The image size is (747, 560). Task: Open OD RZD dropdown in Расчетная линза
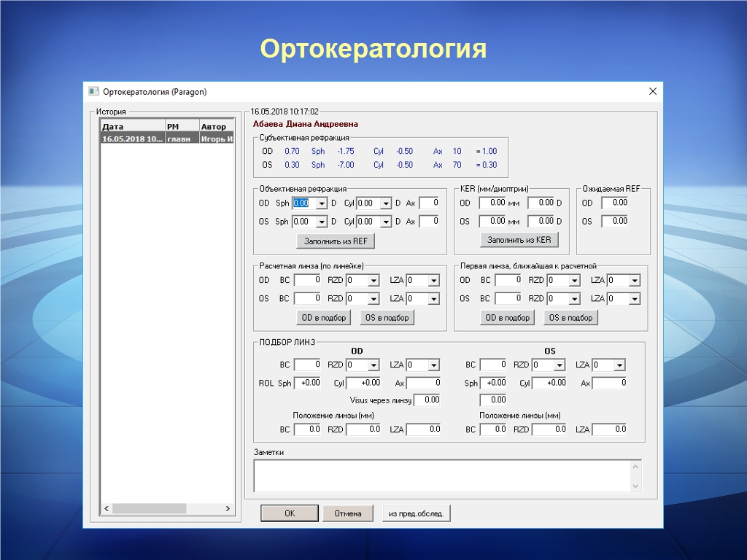pyautogui.click(x=373, y=281)
